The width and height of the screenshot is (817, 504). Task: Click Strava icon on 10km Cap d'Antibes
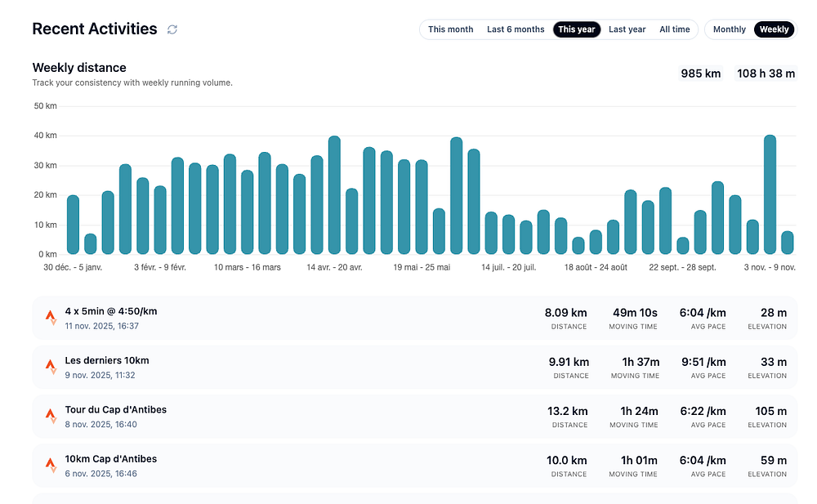[x=51, y=465]
